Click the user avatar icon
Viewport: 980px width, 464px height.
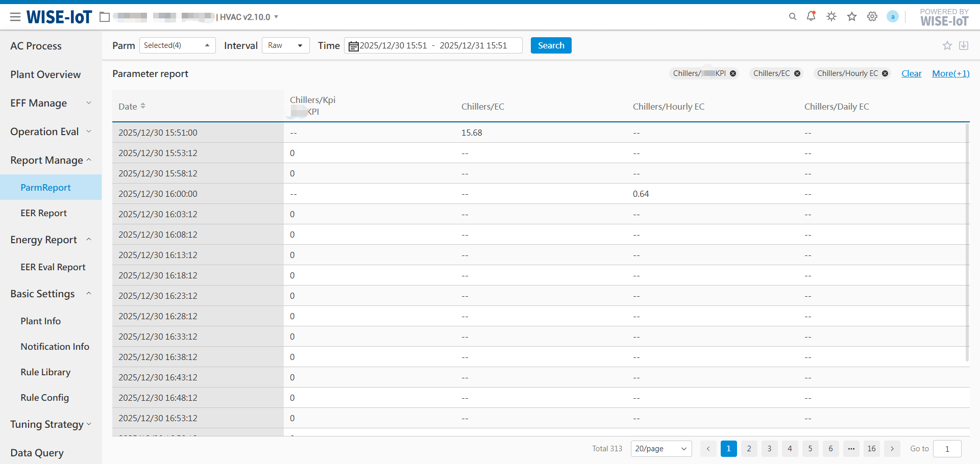click(x=892, y=17)
